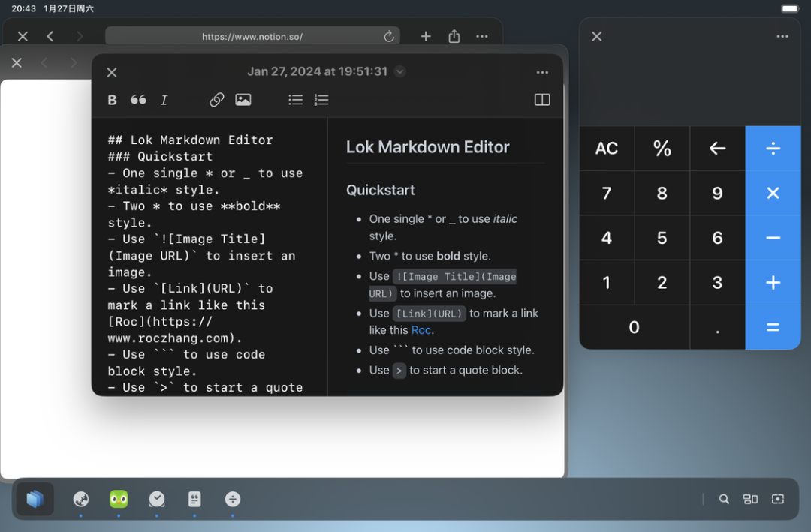Add a numbered list in the editor

tap(321, 100)
